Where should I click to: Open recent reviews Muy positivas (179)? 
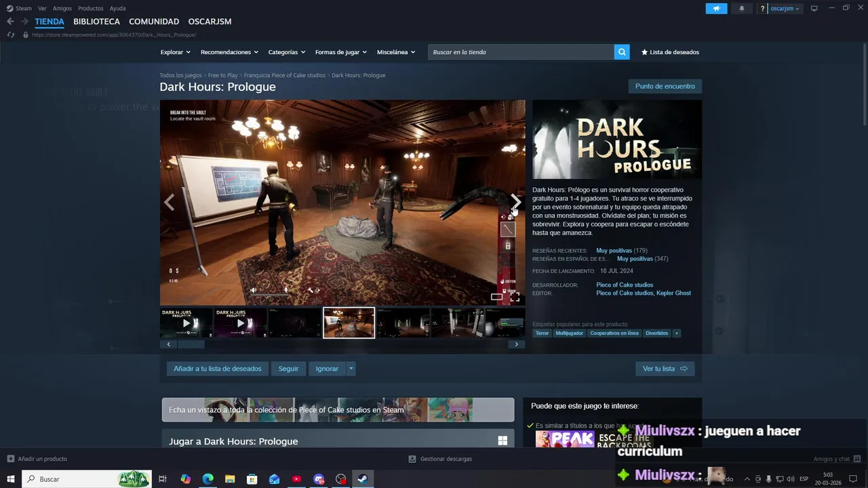[621, 251]
